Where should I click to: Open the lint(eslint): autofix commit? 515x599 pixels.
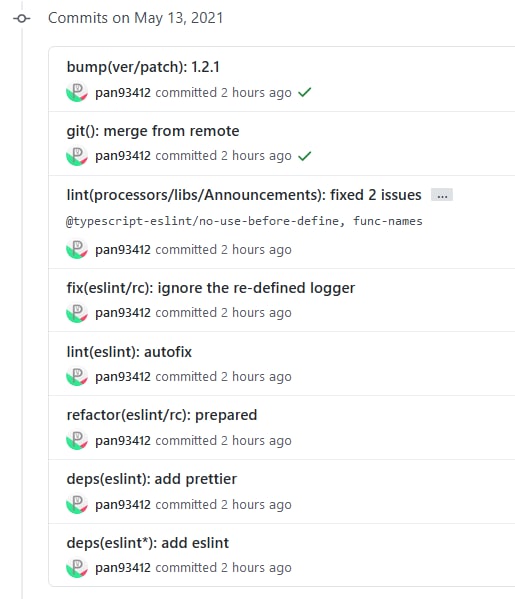(x=129, y=352)
